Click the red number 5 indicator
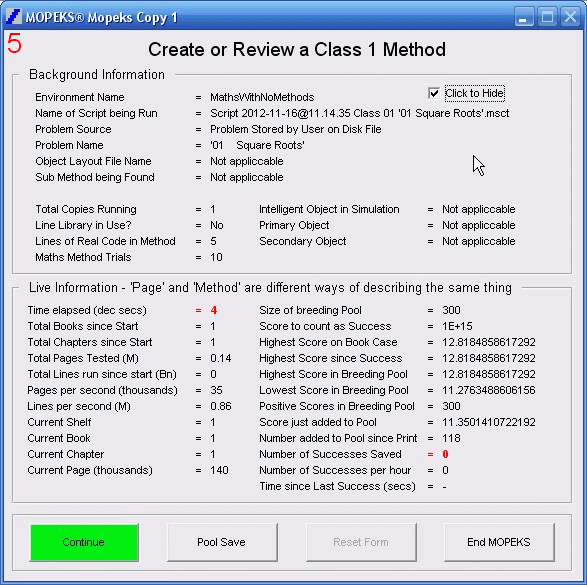Screen dimensions: 587x585 (x=14, y=44)
